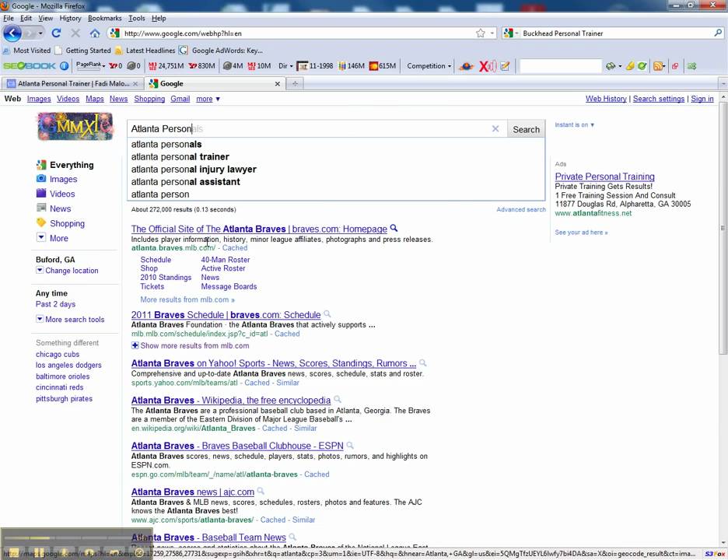Screen dimensions: 728x560
Task: Open the Tools menu
Action: coord(137,18)
